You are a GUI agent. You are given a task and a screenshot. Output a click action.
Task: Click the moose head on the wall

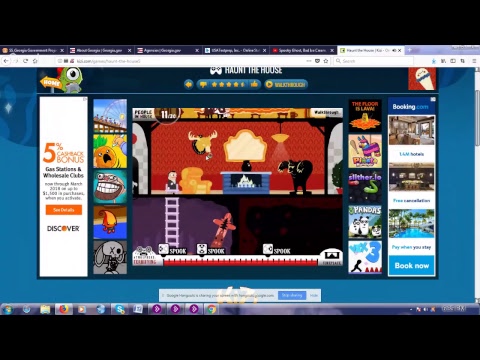coord(202,142)
